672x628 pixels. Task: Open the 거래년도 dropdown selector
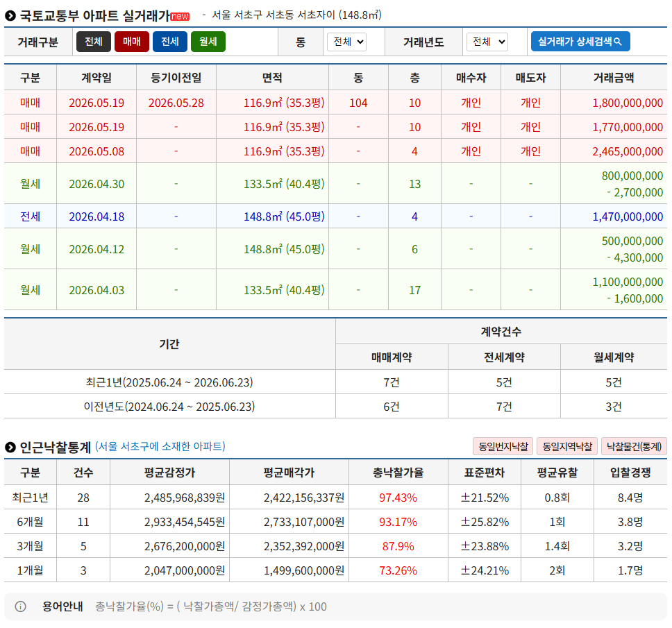[487, 42]
